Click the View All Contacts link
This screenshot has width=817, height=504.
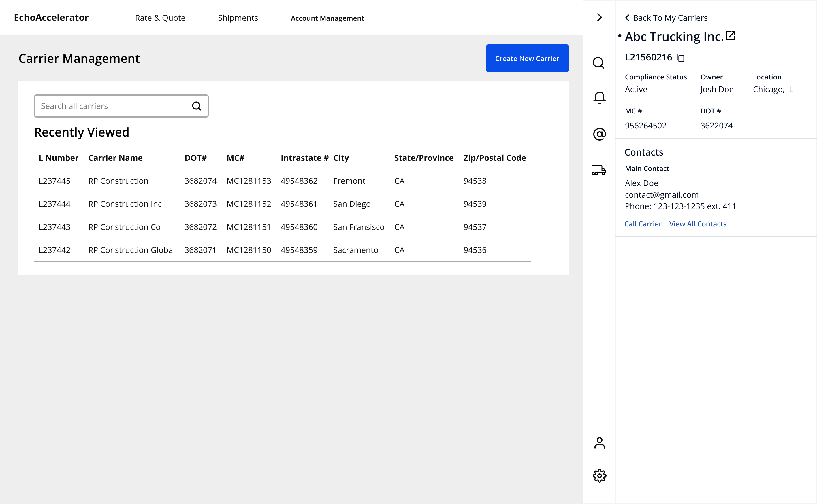tap(698, 224)
